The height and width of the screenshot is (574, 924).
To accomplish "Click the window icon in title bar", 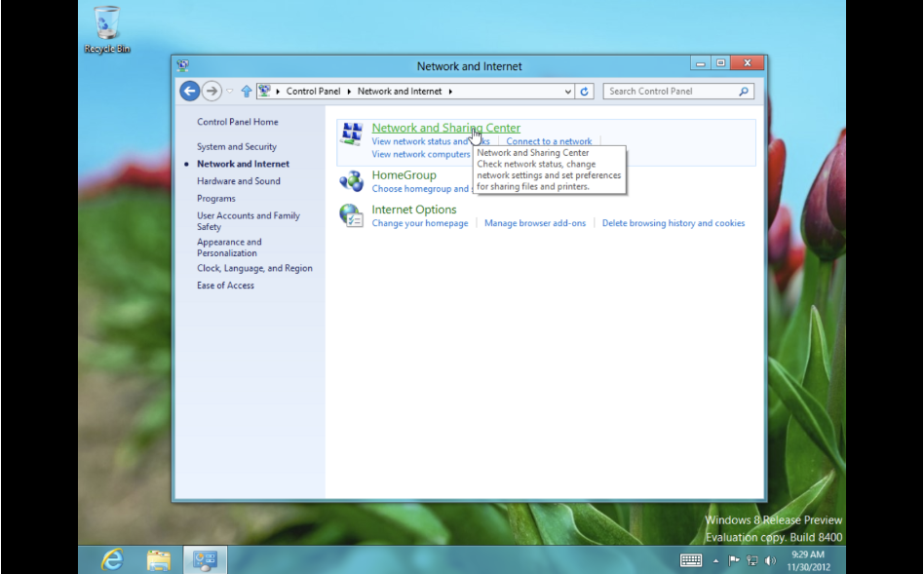I will pyautogui.click(x=182, y=65).
